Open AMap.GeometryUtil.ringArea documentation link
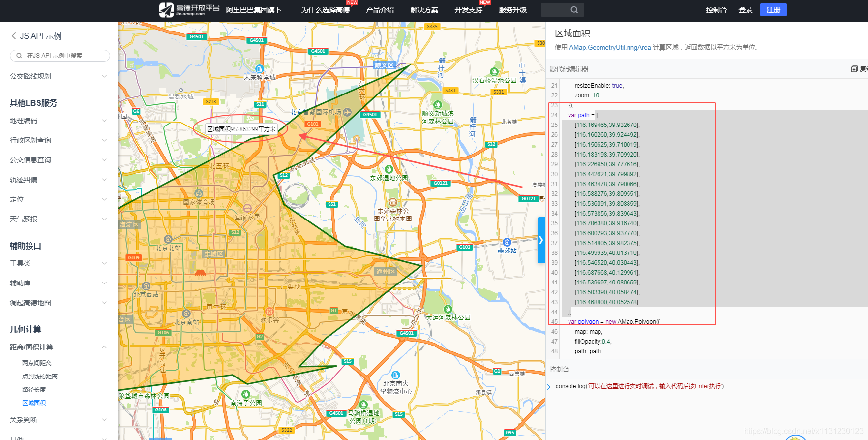The image size is (868, 440). (x=610, y=48)
